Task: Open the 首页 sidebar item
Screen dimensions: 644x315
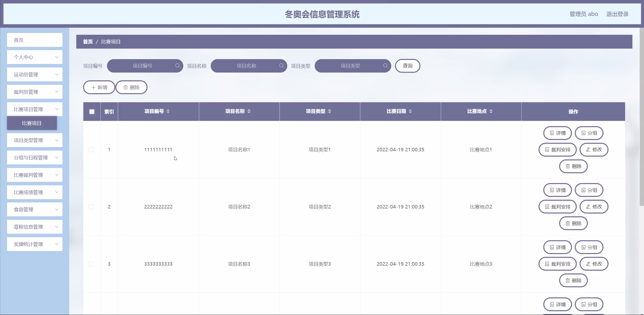Action: (x=35, y=40)
